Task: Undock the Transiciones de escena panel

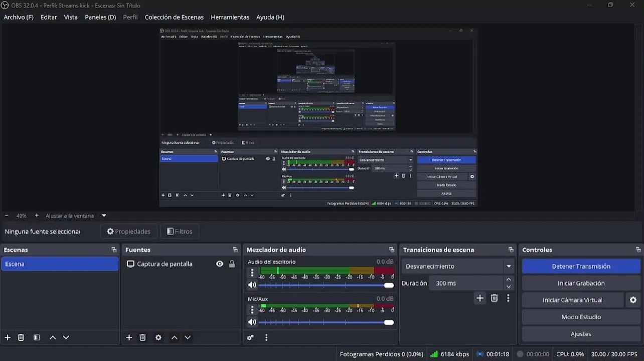Action: tap(511, 250)
